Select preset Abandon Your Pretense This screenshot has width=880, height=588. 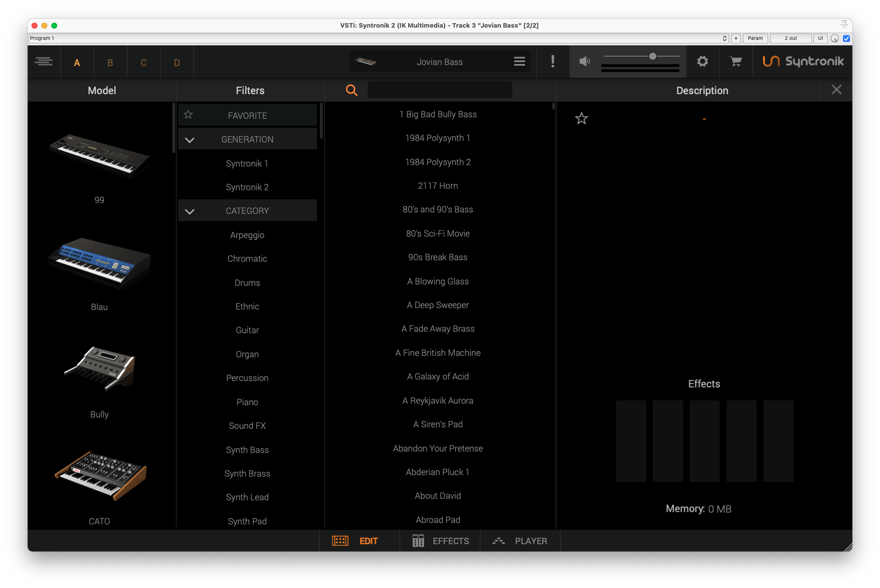pos(438,449)
